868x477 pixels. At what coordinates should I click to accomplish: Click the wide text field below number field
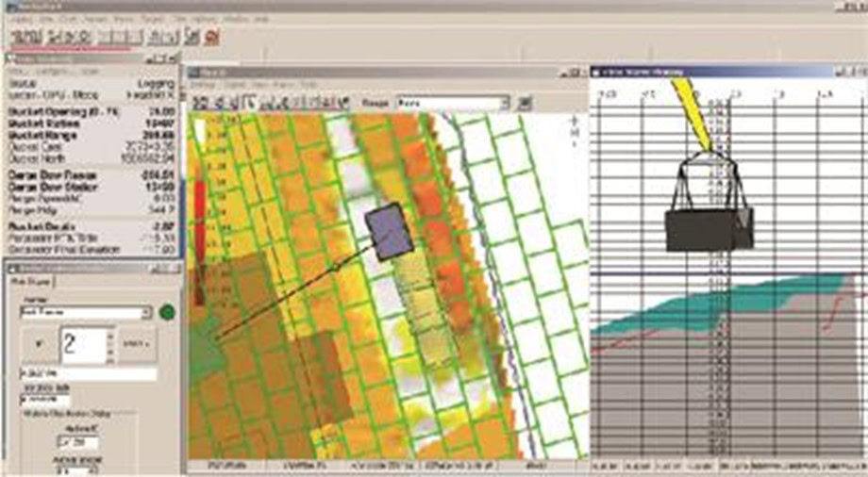pyautogui.click(x=89, y=374)
